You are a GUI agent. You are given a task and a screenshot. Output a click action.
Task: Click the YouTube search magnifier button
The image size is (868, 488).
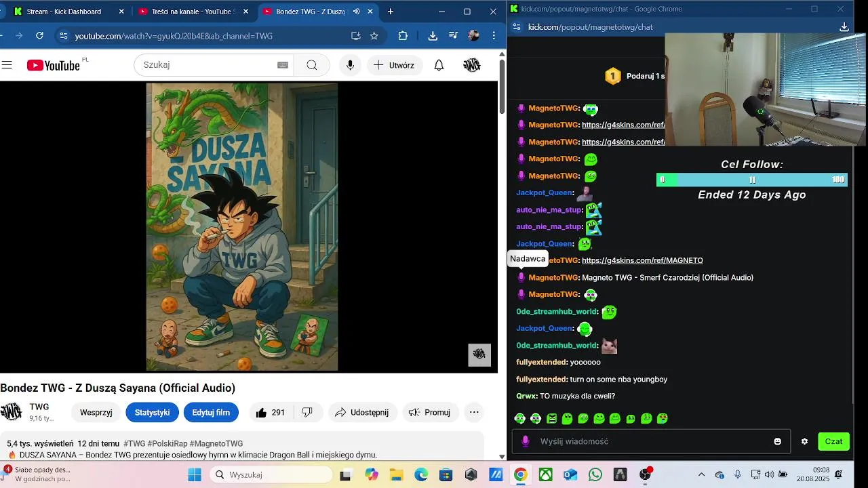point(312,65)
